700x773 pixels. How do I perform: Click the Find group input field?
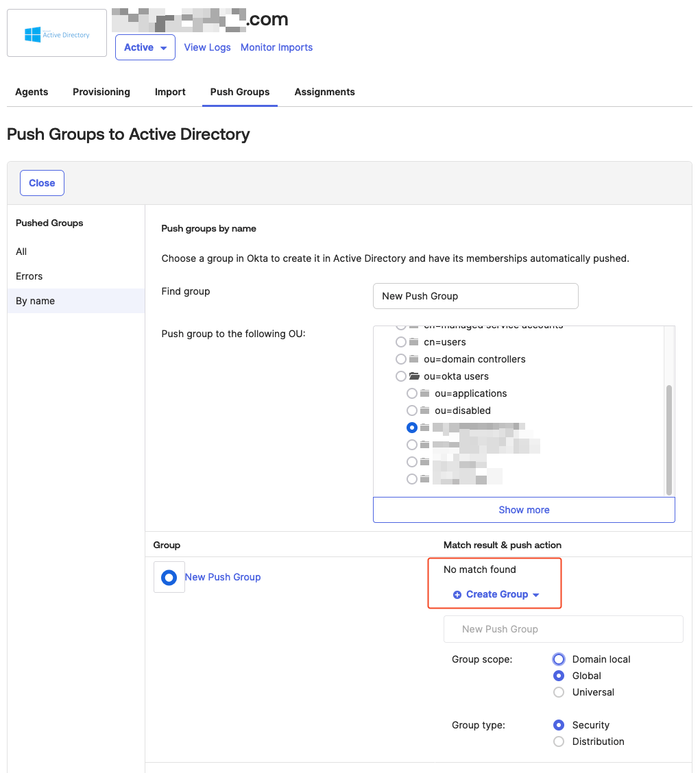(x=476, y=296)
